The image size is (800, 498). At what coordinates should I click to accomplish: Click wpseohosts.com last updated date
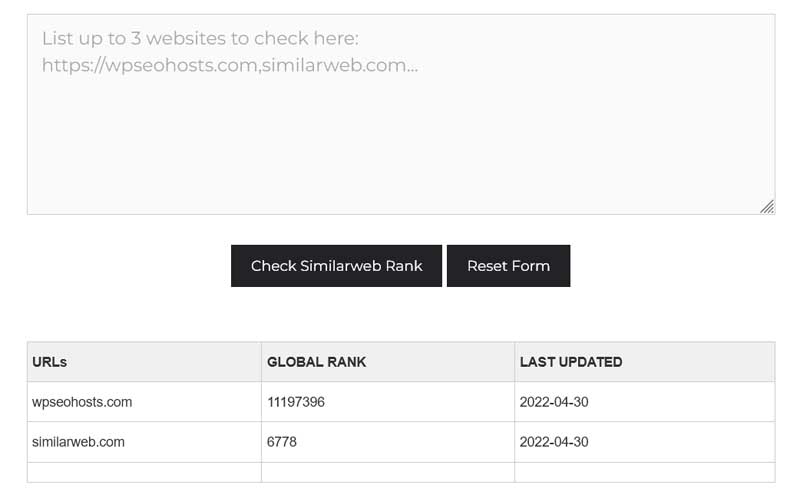pos(554,402)
